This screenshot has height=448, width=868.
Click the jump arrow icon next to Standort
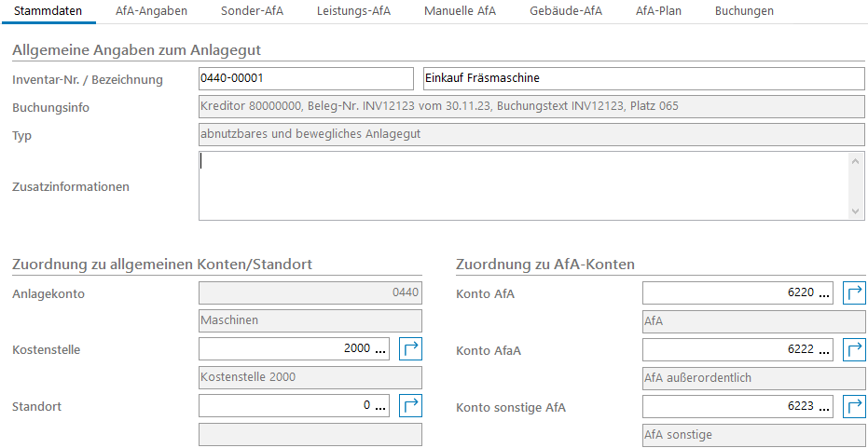[411, 406]
